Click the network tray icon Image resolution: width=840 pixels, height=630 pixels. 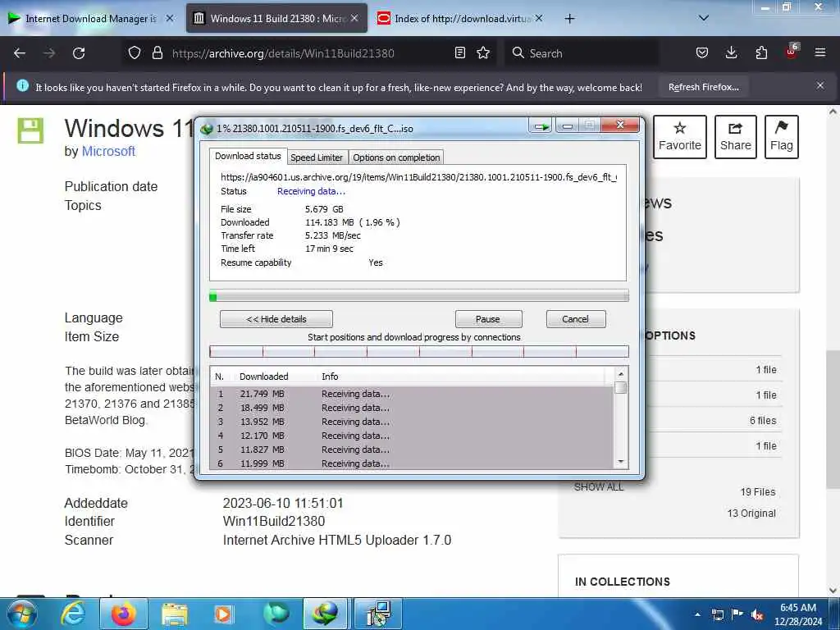[717, 614]
